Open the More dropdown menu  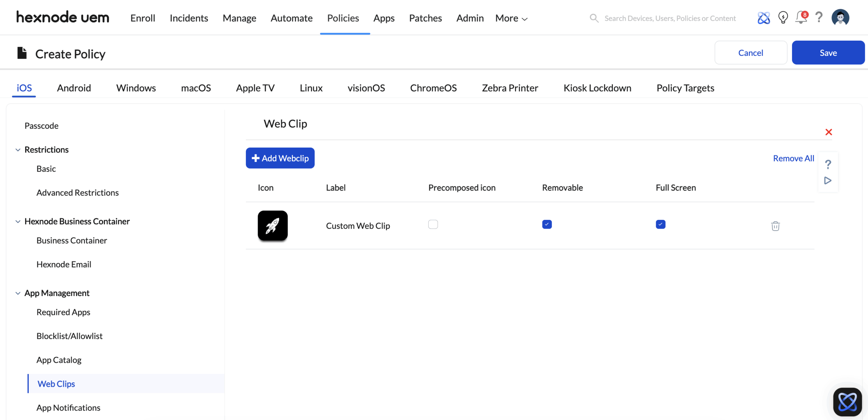pos(511,18)
